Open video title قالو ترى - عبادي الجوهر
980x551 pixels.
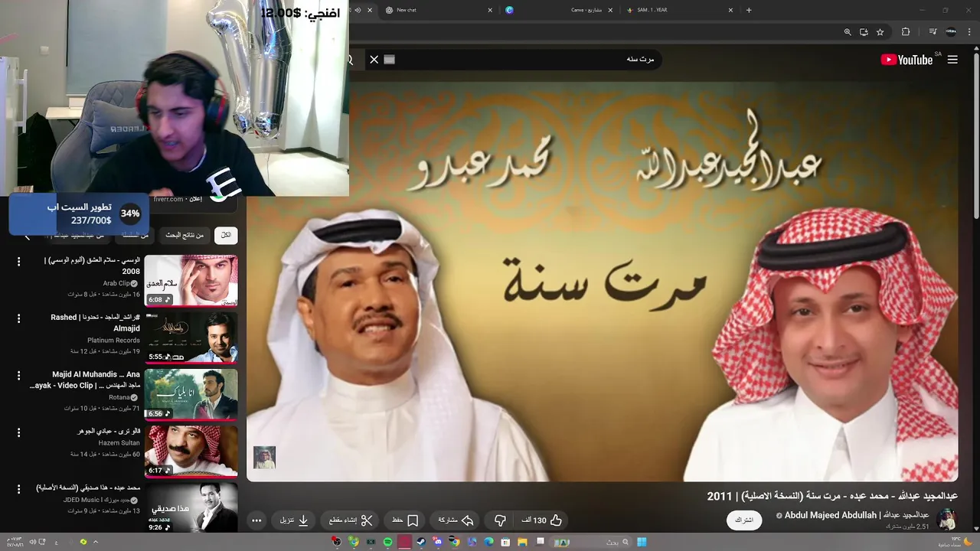109,431
